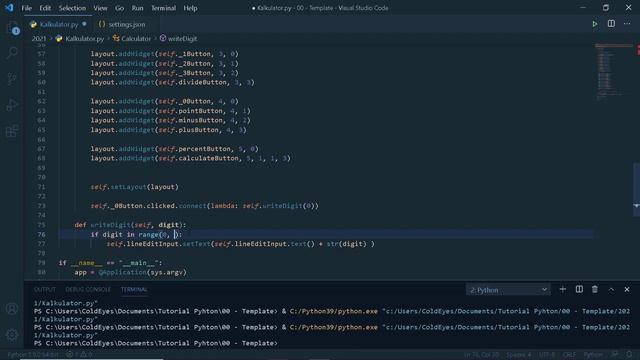The image size is (640, 360).
Task: Open the Explorer view in activity bar
Action: coord(12,28)
